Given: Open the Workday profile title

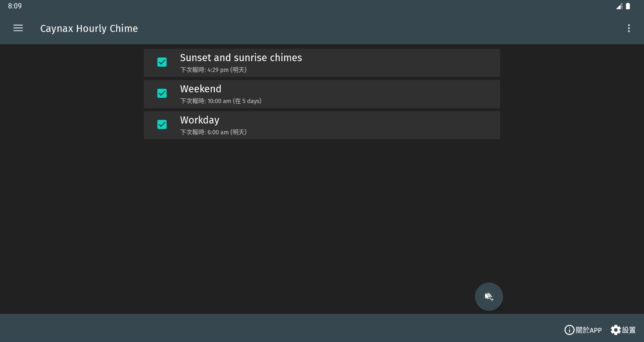Looking at the screenshot, I should [200, 120].
